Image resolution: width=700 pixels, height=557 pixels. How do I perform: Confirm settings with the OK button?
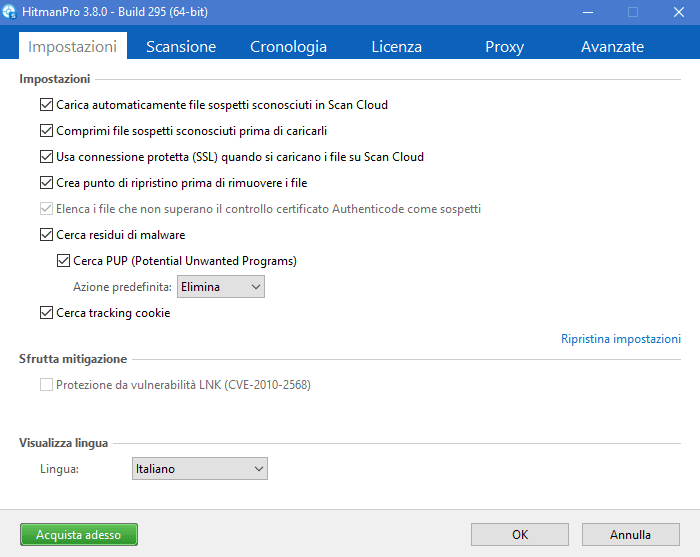point(520,535)
